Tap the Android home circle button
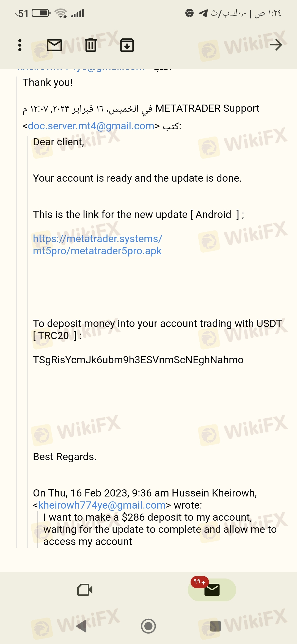The height and width of the screenshot is (644, 297). tap(148, 626)
